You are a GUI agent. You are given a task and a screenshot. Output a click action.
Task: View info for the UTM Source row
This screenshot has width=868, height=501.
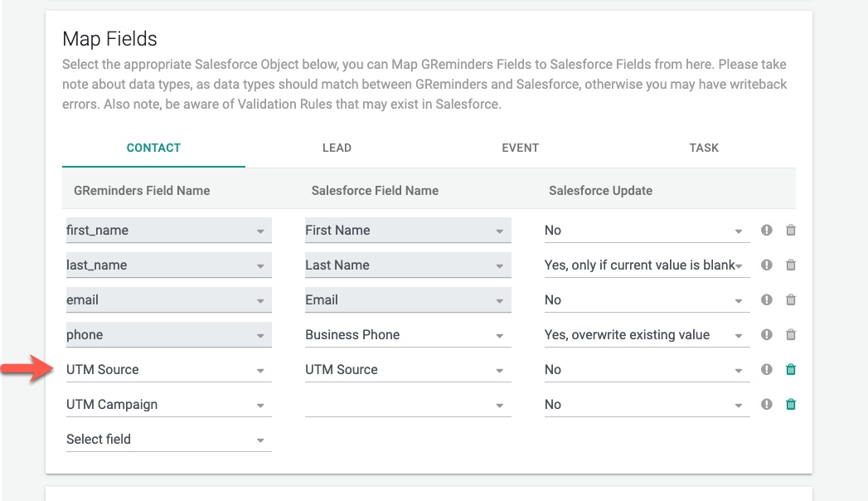pyautogui.click(x=766, y=369)
